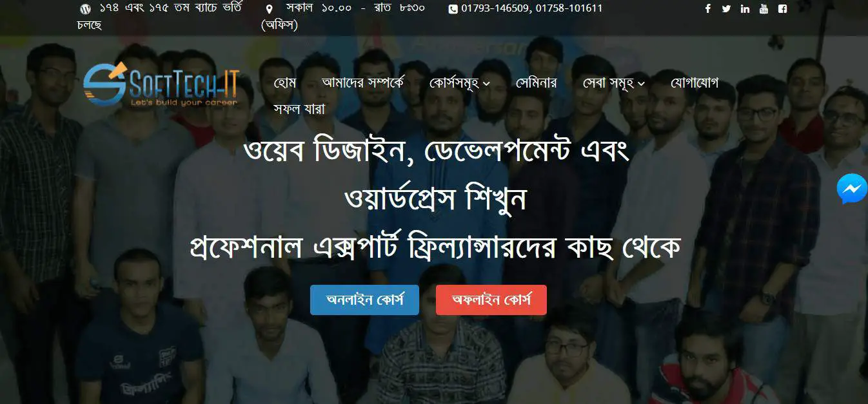Open the YouTube channel icon

(x=764, y=9)
